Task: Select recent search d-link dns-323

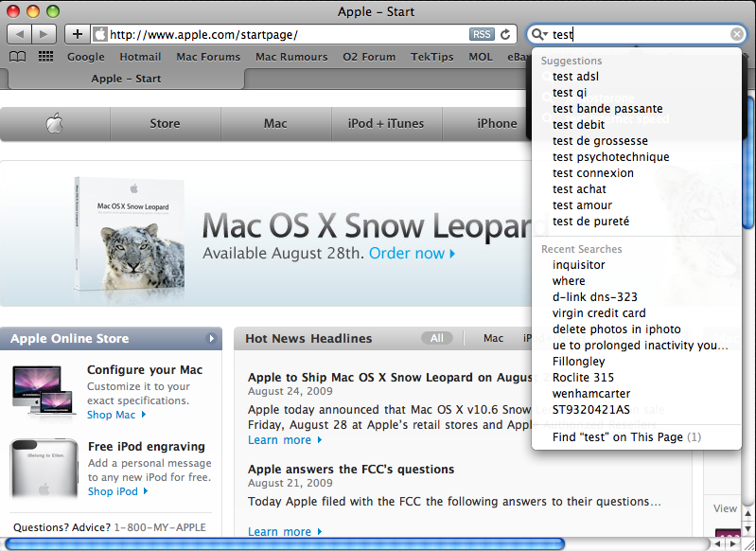Action: 637,296
